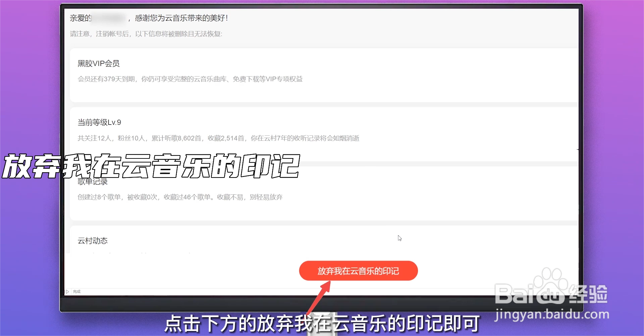Click the listening statistics line under Lv.9
This screenshot has width=644, height=336.
tap(218, 138)
